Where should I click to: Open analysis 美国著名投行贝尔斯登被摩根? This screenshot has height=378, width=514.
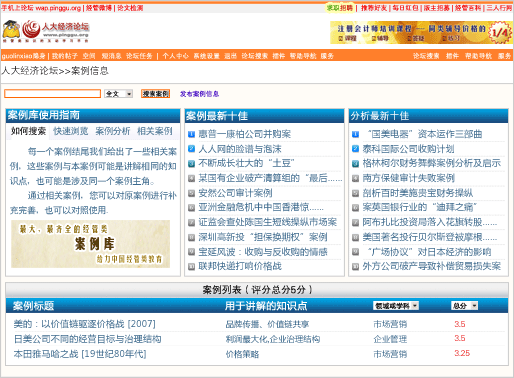pyautogui.click(x=430, y=237)
